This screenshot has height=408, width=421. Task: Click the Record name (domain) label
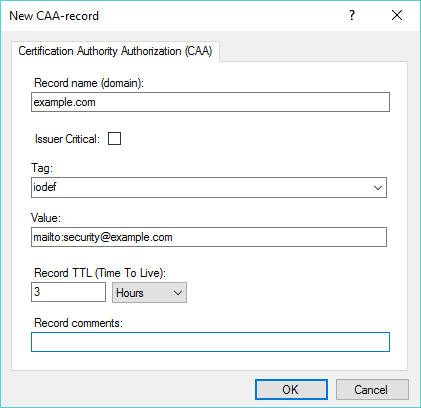click(x=89, y=83)
